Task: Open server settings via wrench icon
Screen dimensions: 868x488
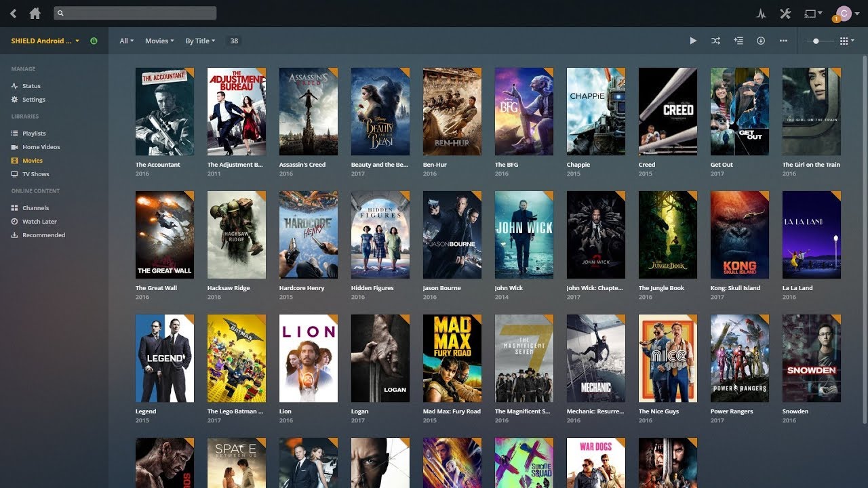Action: [x=786, y=14]
